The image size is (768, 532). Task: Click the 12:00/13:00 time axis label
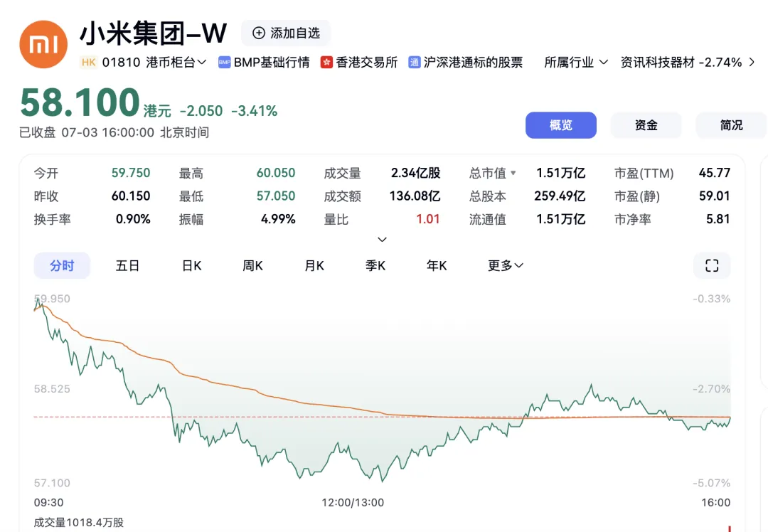tap(353, 503)
